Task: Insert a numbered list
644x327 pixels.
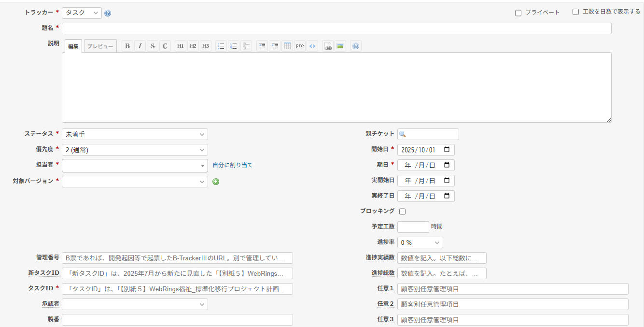Action: pos(234,46)
